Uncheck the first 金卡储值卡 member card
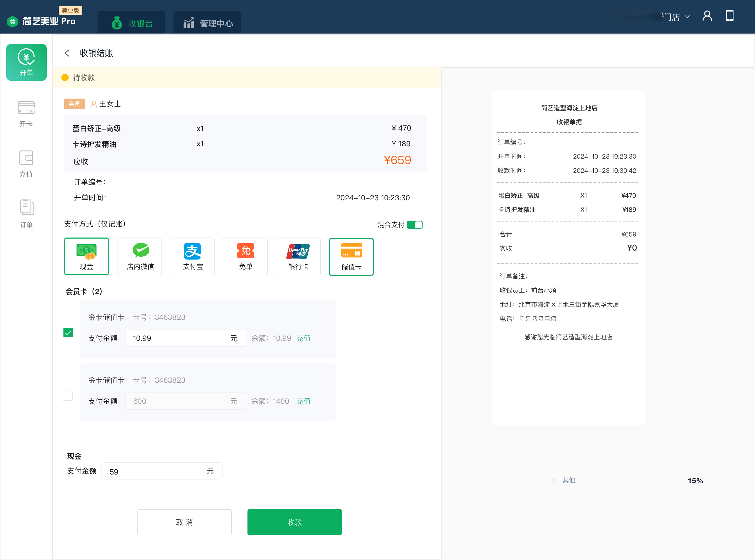 tap(68, 332)
